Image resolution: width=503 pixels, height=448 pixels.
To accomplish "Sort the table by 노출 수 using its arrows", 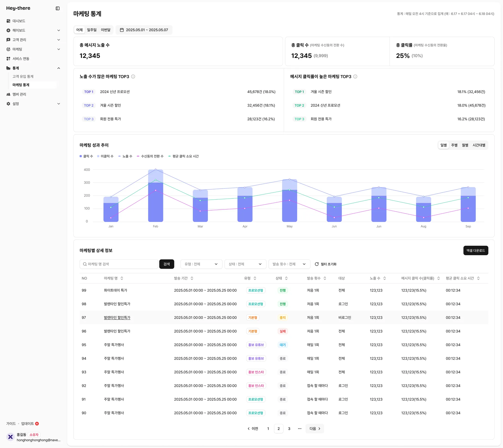I will (x=384, y=278).
